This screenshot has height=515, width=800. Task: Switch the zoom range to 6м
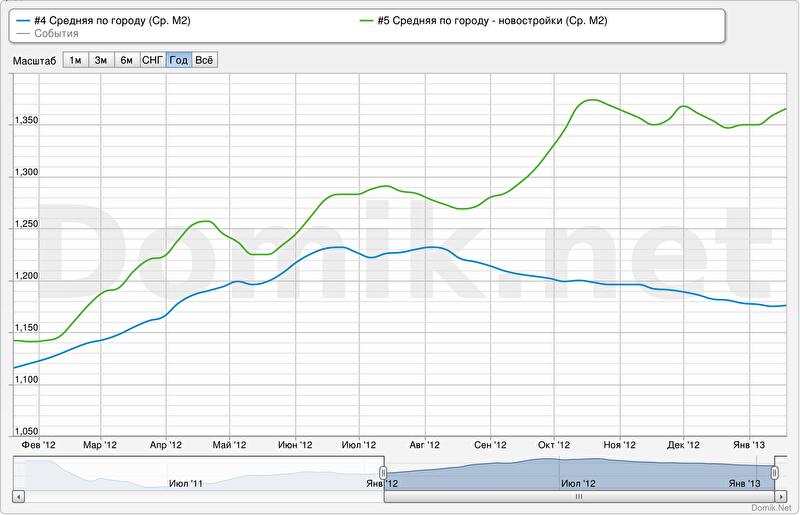pyautogui.click(x=127, y=60)
